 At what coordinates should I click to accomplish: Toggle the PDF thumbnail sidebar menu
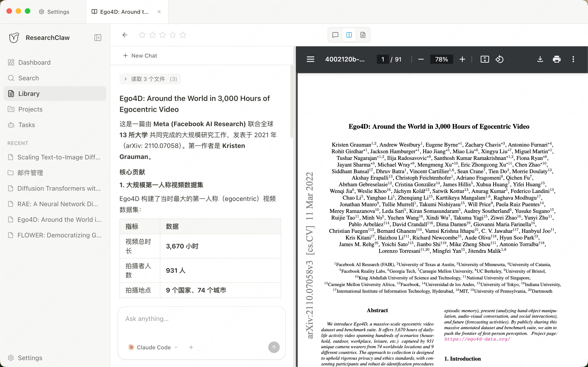310,59
